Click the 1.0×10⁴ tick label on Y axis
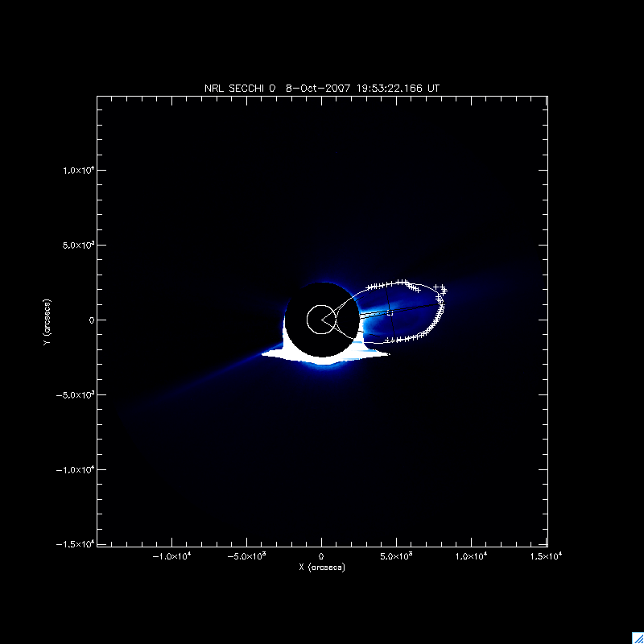Image resolution: width=644 pixels, height=644 pixels. click(76, 170)
